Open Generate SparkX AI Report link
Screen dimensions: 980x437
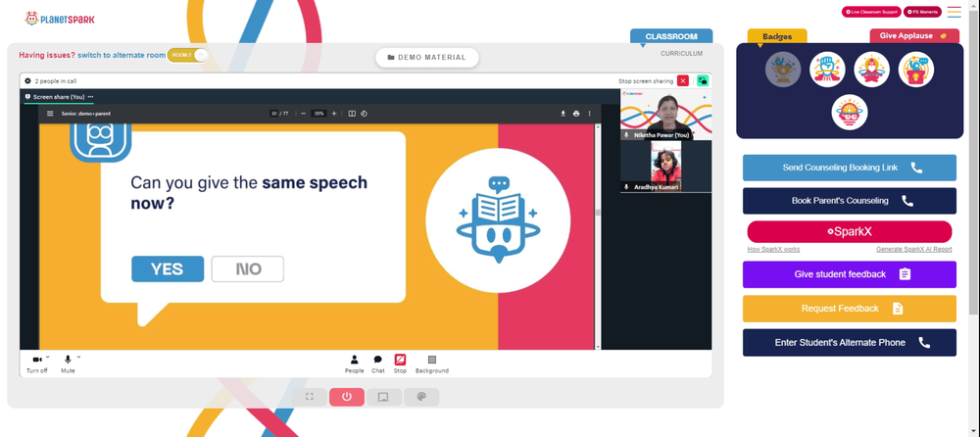click(913, 250)
